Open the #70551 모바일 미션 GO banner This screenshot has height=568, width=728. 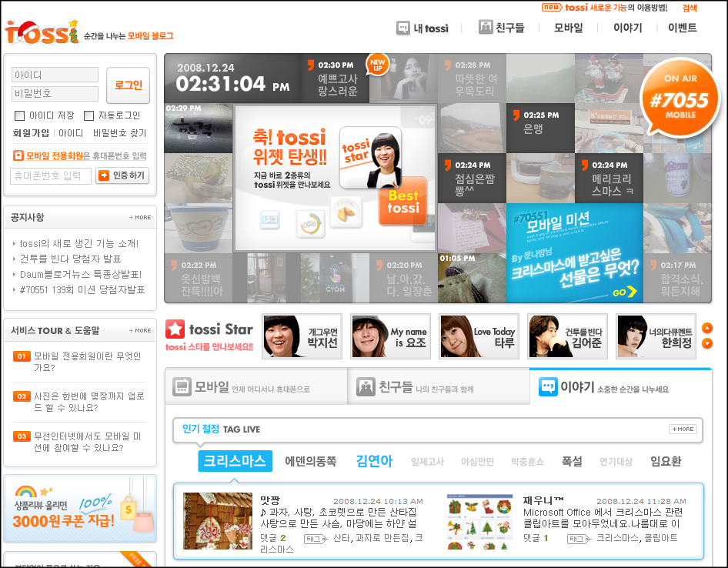[574, 253]
